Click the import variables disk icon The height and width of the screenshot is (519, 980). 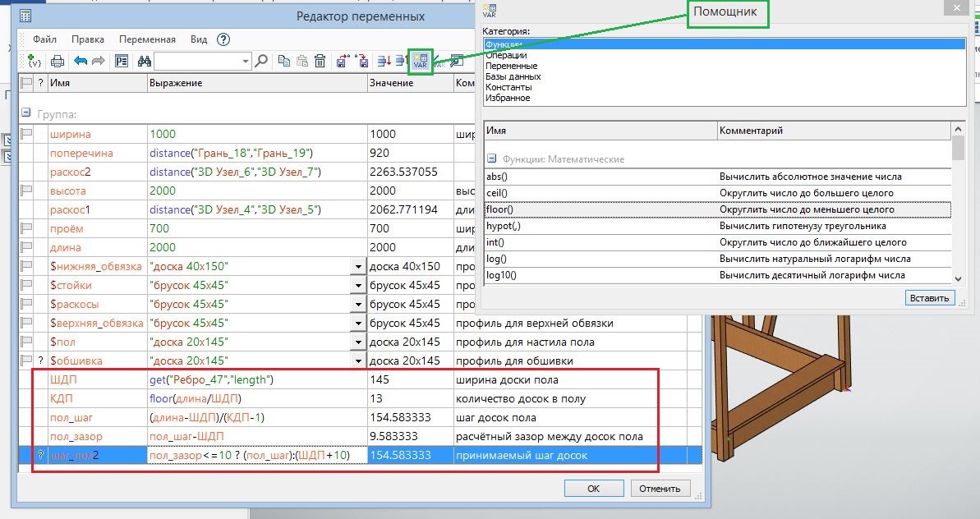coord(362,62)
